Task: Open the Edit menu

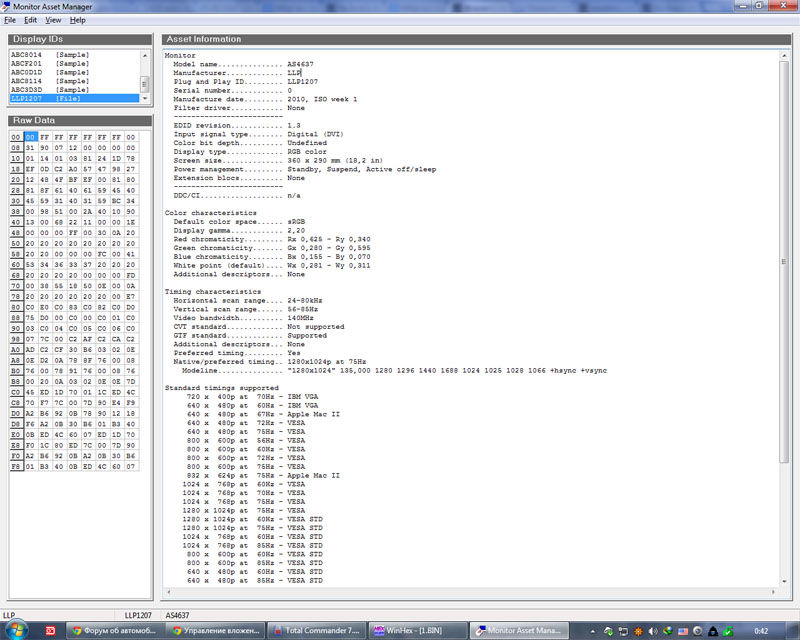Action: (31, 20)
